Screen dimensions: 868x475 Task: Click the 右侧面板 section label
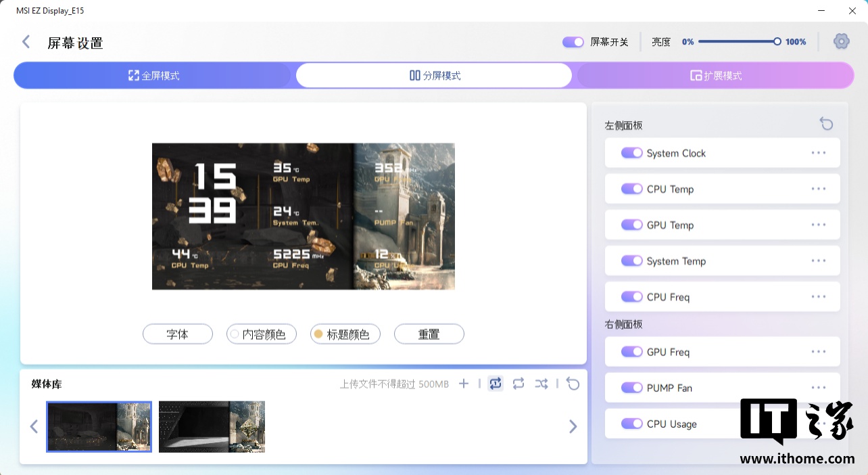click(x=623, y=325)
